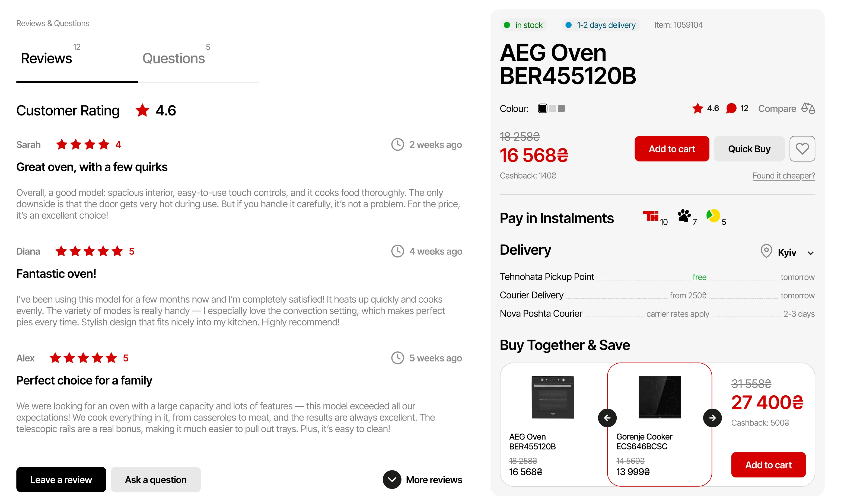Click the Compare scales icon

pyautogui.click(x=808, y=109)
